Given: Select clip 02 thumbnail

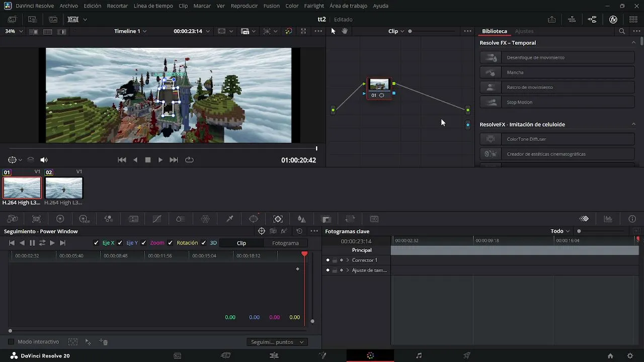Looking at the screenshot, I should tap(64, 188).
